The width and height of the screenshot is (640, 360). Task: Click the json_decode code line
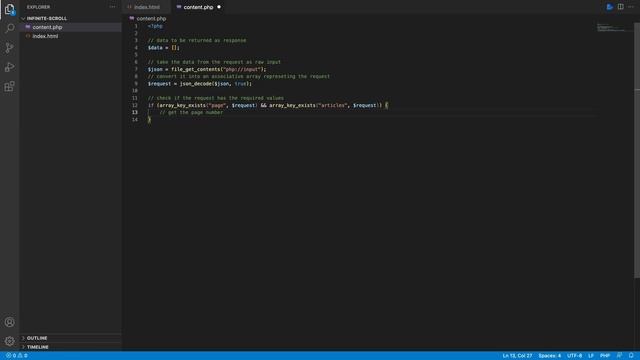200,84
